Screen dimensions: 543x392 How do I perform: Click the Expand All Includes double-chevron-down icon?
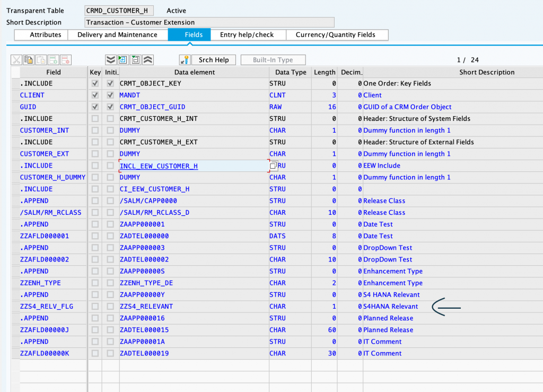pos(110,60)
